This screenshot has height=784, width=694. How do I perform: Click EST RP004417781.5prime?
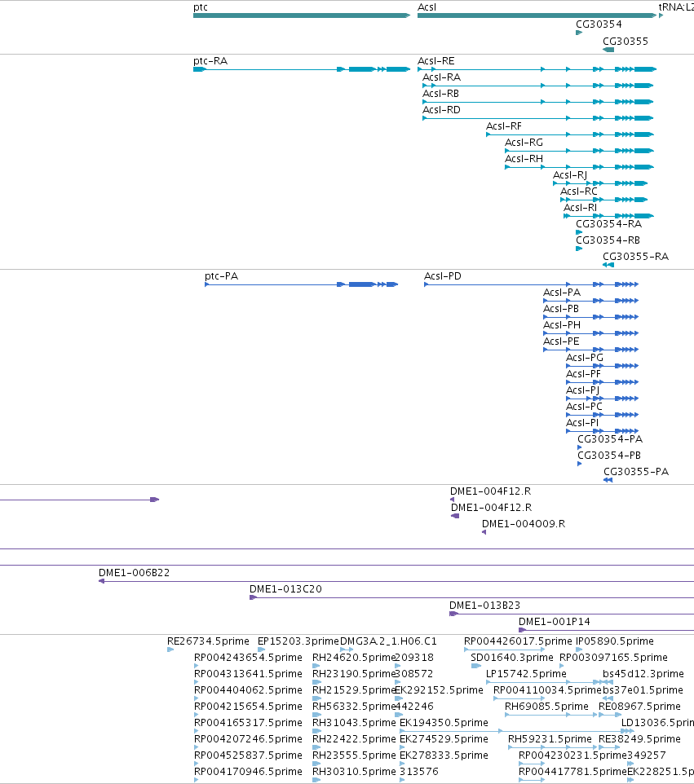click(572, 772)
